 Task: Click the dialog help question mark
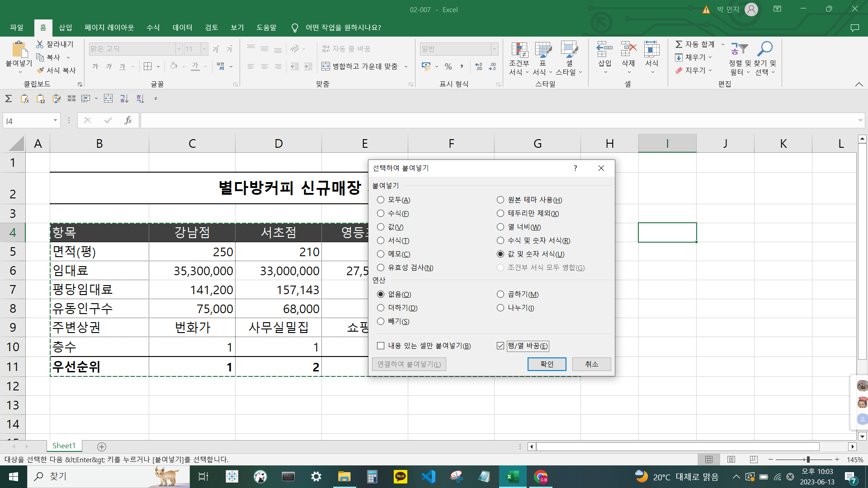click(575, 168)
